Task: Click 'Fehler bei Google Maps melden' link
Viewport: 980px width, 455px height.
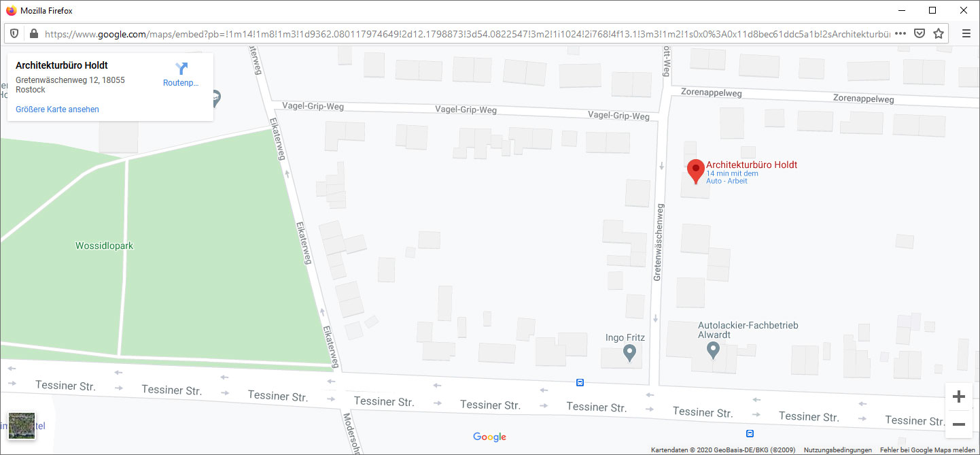Action: [927, 450]
